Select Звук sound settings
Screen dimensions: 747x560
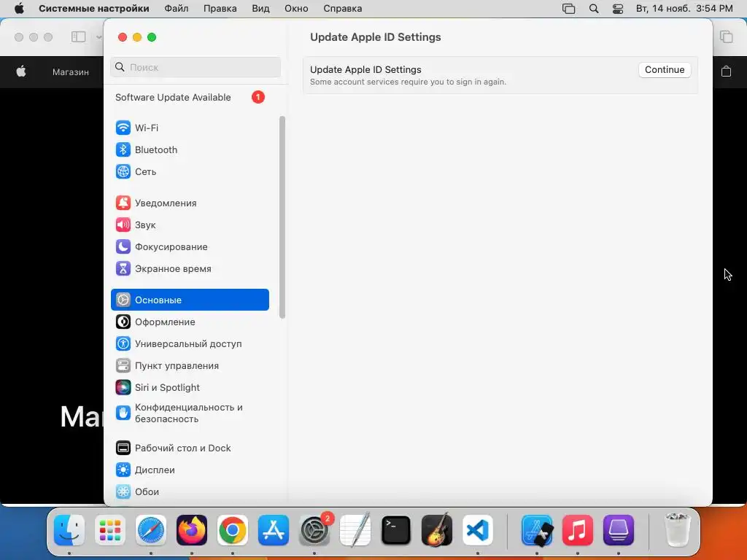click(x=190, y=225)
